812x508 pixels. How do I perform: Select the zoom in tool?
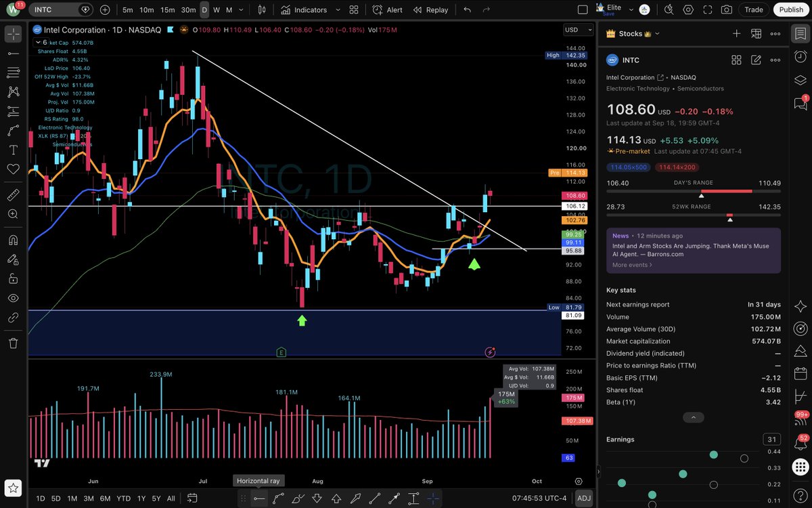coord(13,214)
